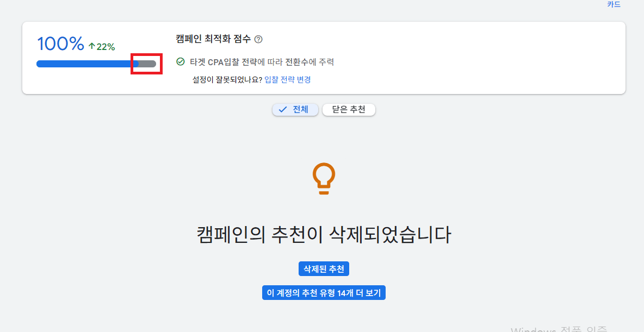This screenshot has width=644, height=332.
Task: Click the checkmark inside the 전체 chip
Action: click(x=282, y=109)
